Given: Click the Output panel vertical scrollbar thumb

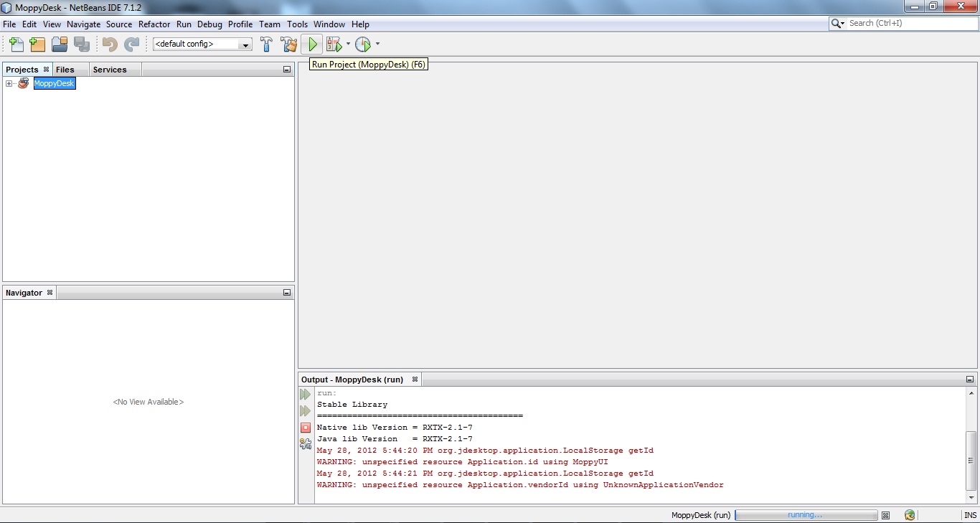Looking at the screenshot, I should [x=971, y=461].
